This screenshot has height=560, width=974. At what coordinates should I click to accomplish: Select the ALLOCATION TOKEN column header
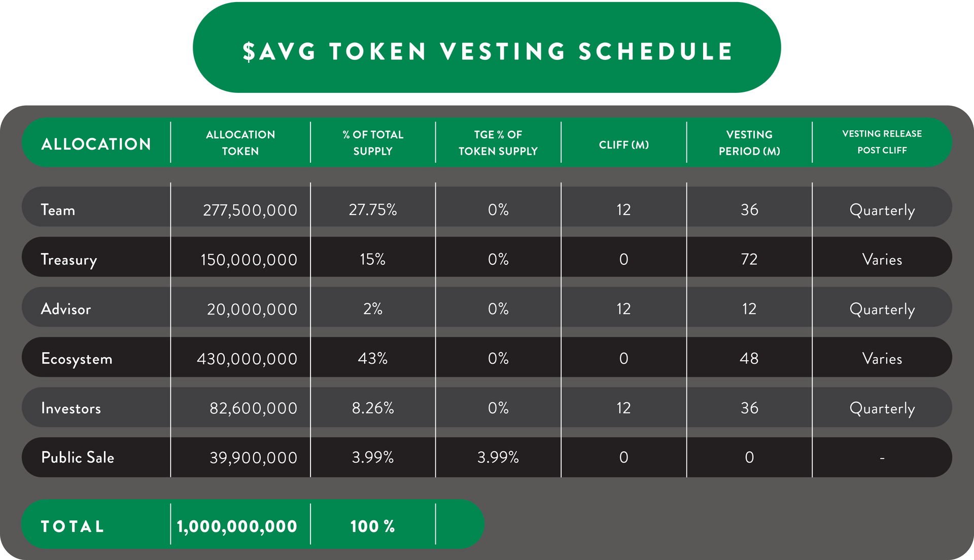point(240,143)
